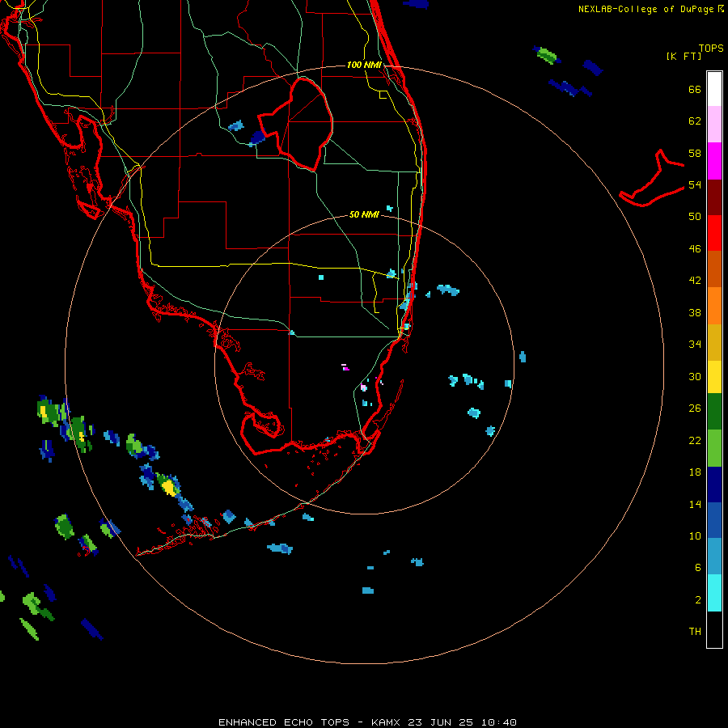Select the bright orange legend band
The height and width of the screenshot is (728, 728).
click(714, 306)
